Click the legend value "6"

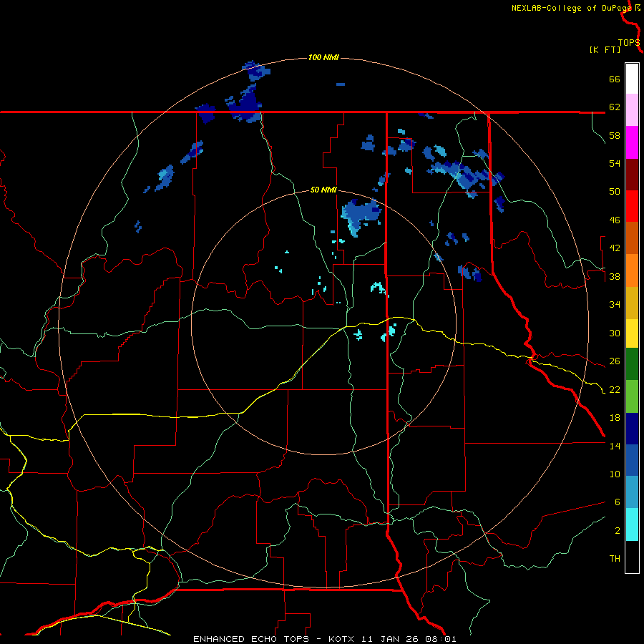tap(617, 502)
